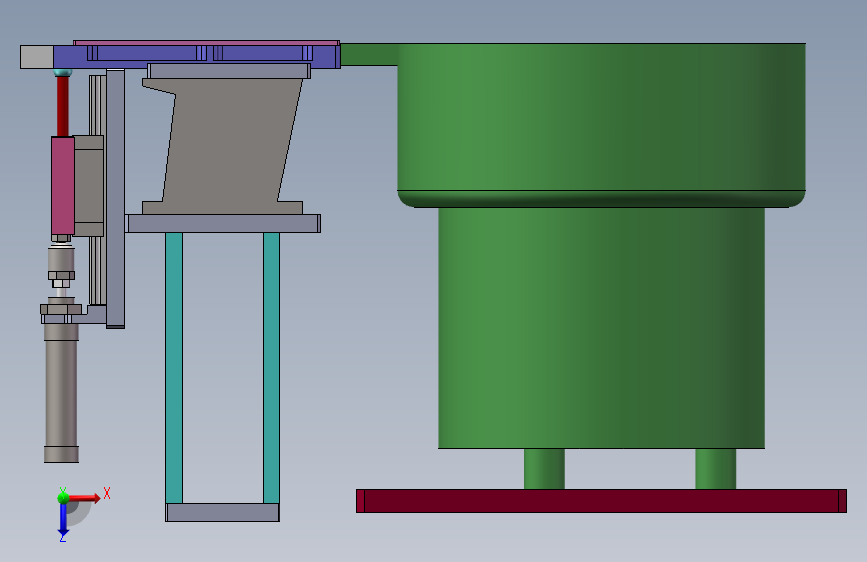Pick the dark red vertical rod
The width and height of the screenshot is (867, 562).
(x=62, y=106)
